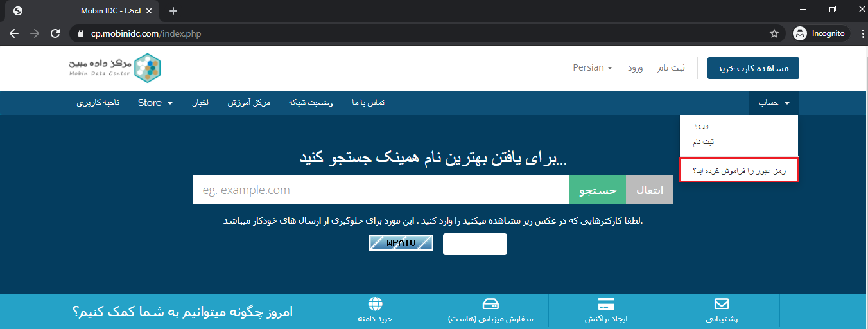Open Chrome three-dot menu
Viewport: 868px width, 329px height.
859,33
